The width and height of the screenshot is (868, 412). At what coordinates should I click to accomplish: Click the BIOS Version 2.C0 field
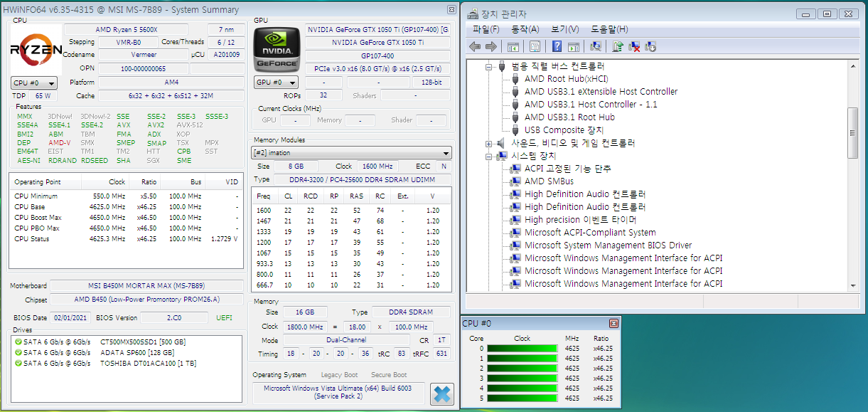pyautogui.click(x=174, y=317)
